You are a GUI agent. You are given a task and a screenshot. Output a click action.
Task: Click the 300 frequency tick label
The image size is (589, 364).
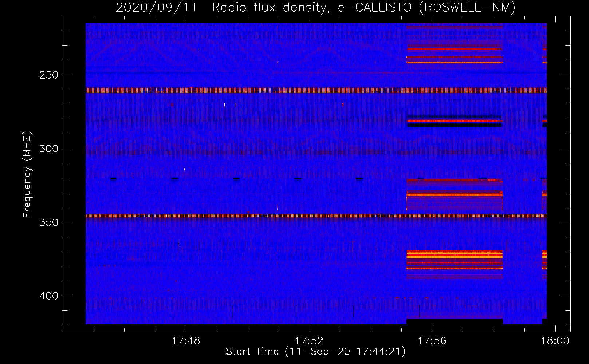pos(49,149)
